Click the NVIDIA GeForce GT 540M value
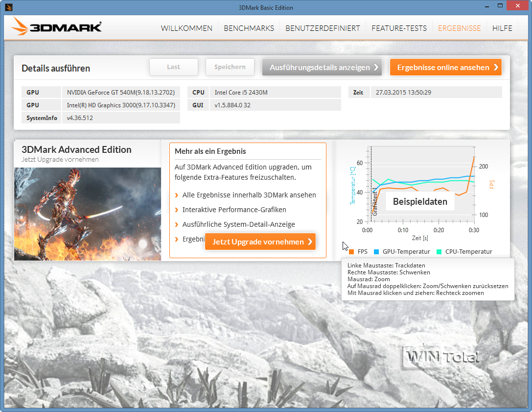This screenshot has width=532, height=412. click(x=121, y=93)
